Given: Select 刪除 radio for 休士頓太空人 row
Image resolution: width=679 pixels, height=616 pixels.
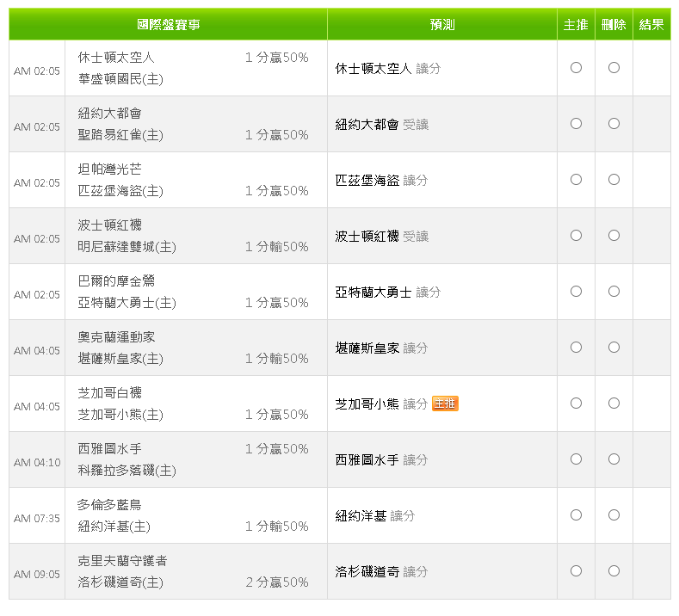Looking at the screenshot, I should point(614,67).
